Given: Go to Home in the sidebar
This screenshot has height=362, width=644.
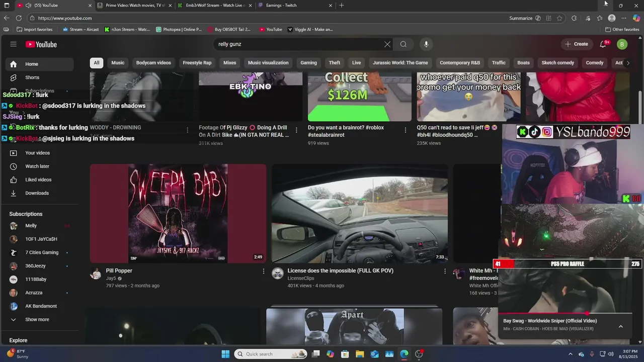Looking at the screenshot, I should (39, 64).
